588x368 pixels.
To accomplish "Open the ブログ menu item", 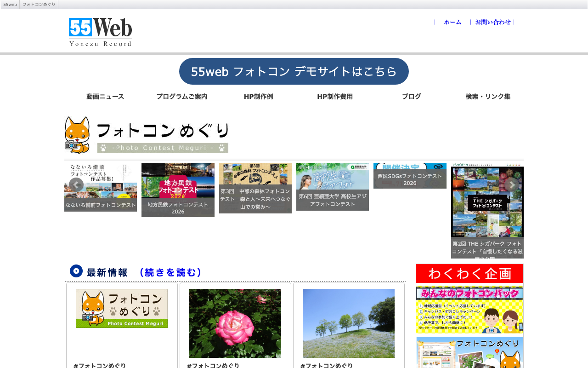I will (412, 97).
